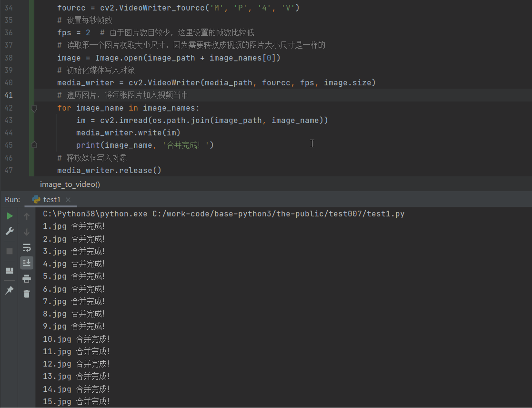The image size is (532, 408).
Task: Click console output line 7.jpg 合并完成!
Action: pyautogui.click(x=74, y=301)
